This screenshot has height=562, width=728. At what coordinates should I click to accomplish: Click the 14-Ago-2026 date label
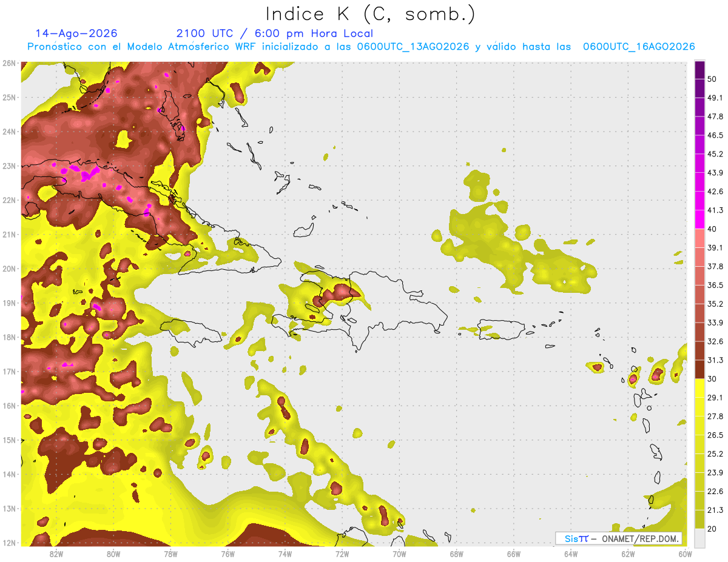tap(76, 33)
